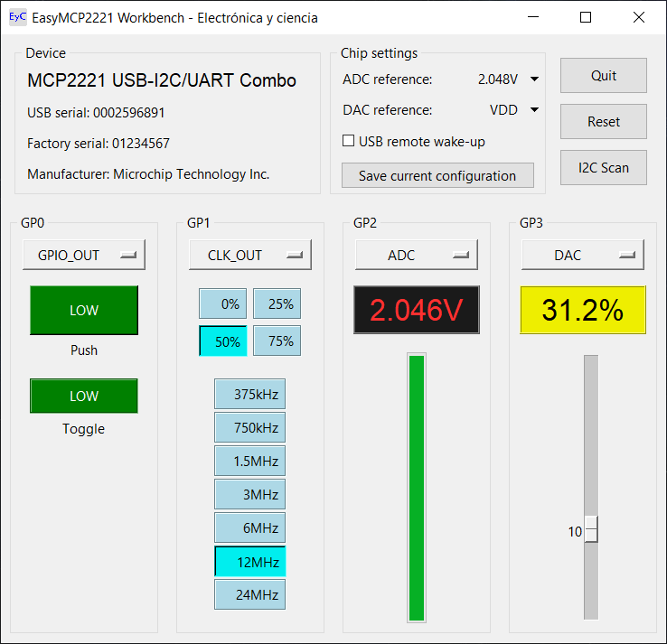667x644 pixels.
Task: Click the Reset button
Action: tap(603, 122)
